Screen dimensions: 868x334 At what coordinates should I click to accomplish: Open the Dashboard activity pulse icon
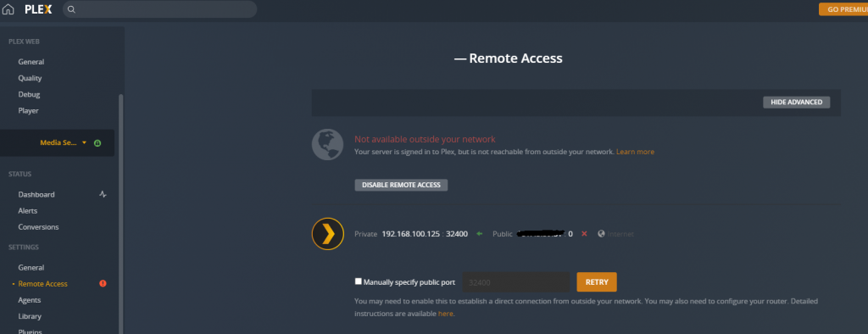(103, 194)
